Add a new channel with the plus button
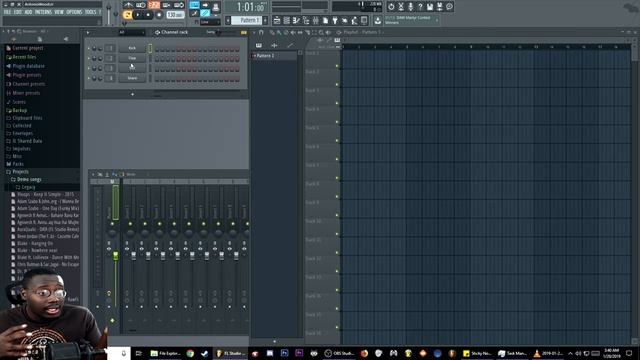The width and height of the screenshot is (640, 360). pos(132,94)
